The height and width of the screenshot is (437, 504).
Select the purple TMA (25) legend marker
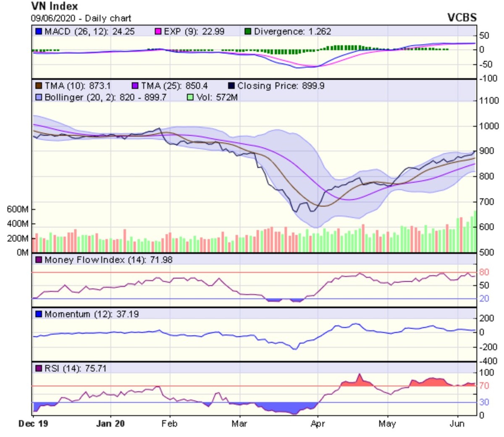click(x=135, y=86)
